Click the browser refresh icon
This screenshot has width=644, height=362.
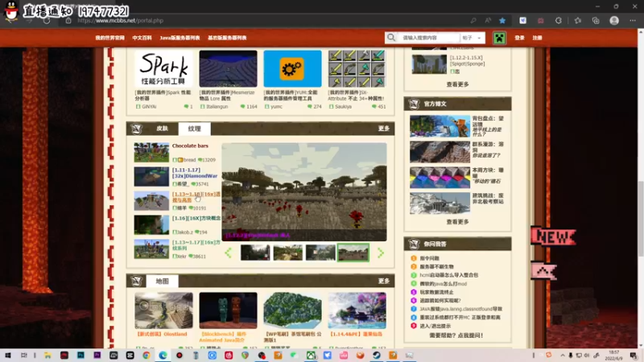pyautogui.click(x=47, y=21)
